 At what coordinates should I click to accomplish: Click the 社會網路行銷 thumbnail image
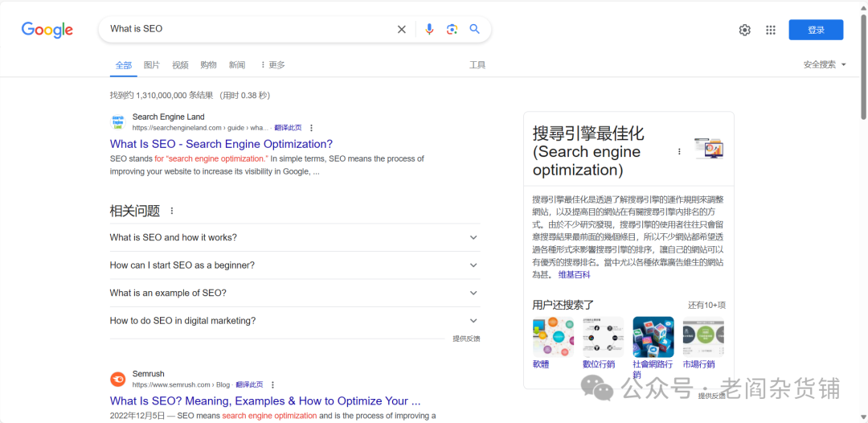pos(653,337)
